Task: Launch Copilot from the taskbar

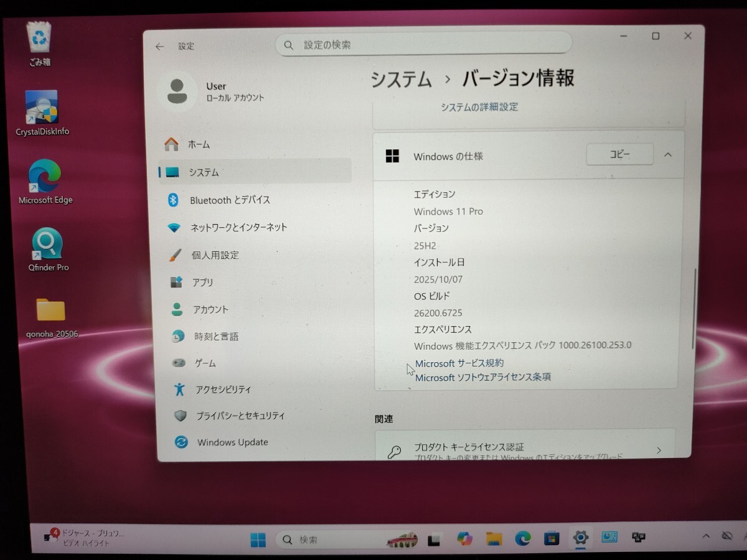Action: (464, 539)
